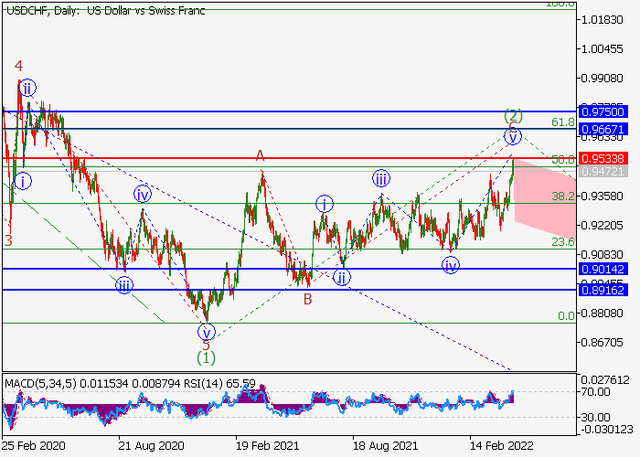The image size is (640, 457).
Task: Click the 14 Feb 2022 date label
Action: 502,446
